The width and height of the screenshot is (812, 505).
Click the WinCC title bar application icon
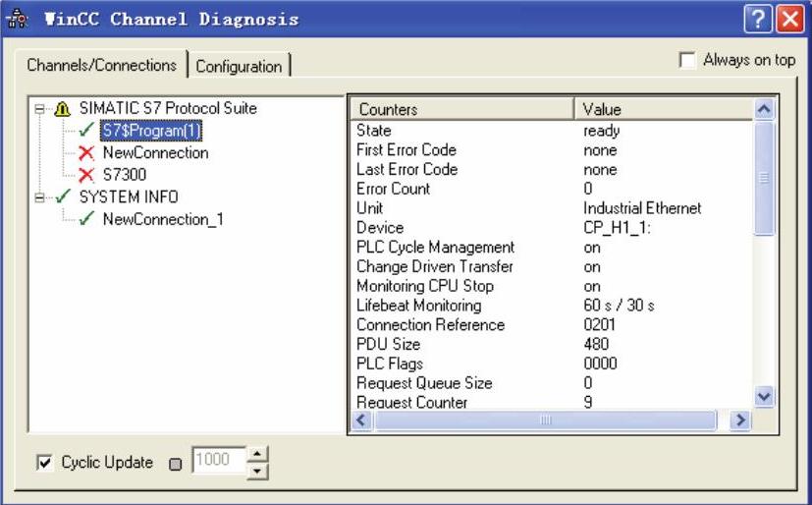tap(17, 19)
